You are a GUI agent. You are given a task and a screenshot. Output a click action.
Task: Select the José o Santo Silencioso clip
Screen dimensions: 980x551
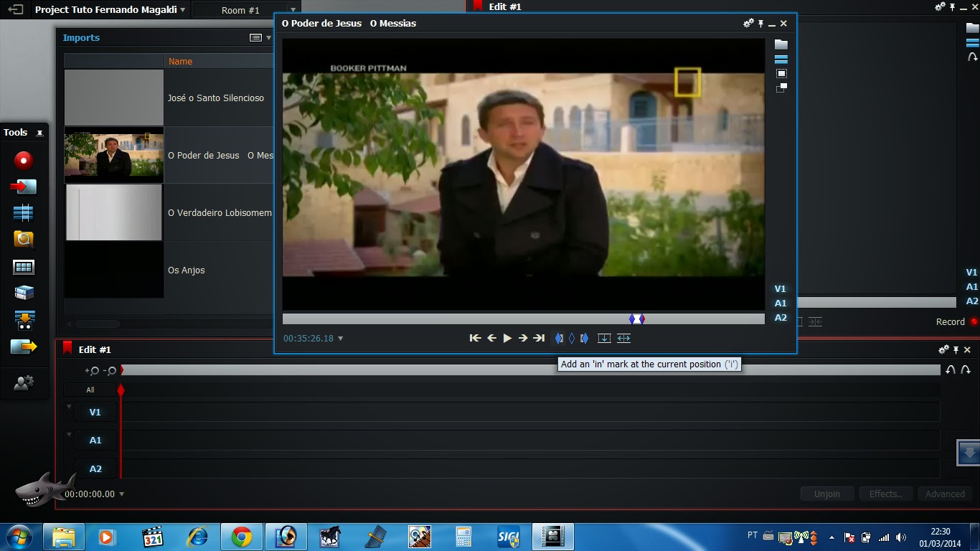click(169, 98)
